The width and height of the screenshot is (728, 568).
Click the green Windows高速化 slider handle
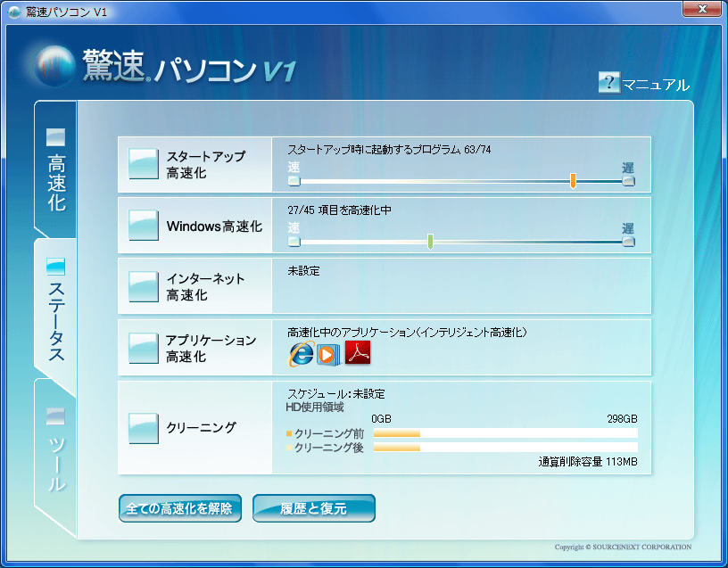pos(430,242)
